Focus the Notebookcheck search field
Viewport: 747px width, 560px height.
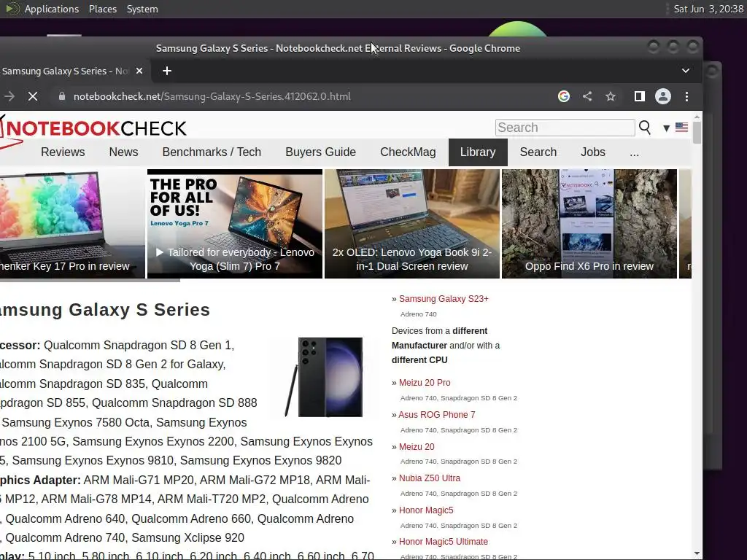(x=565, y=128)
